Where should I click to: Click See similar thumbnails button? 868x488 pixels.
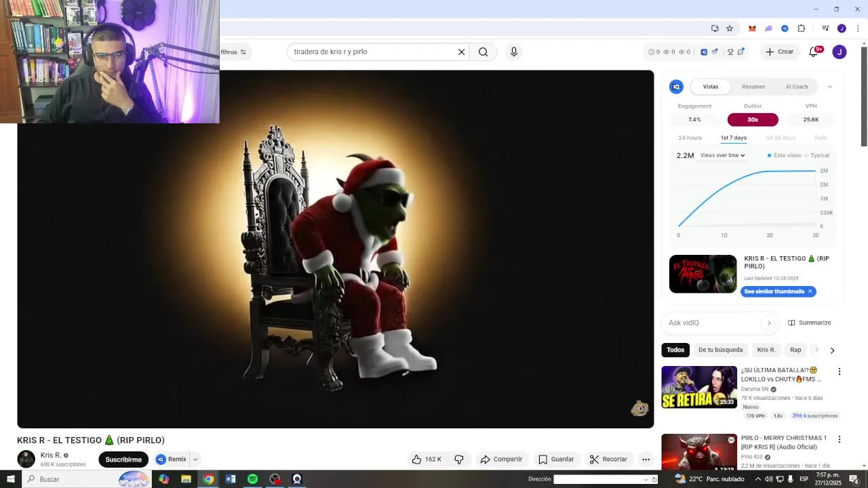[x=778, y=291]
